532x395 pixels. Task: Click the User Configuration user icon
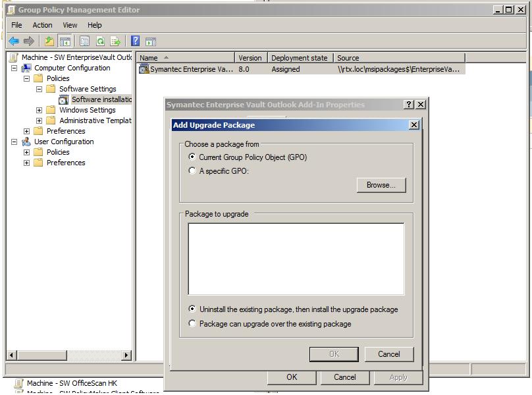26,142
